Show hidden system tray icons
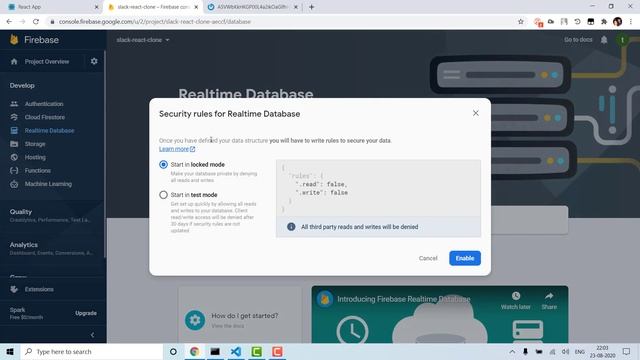 point(512,351)
